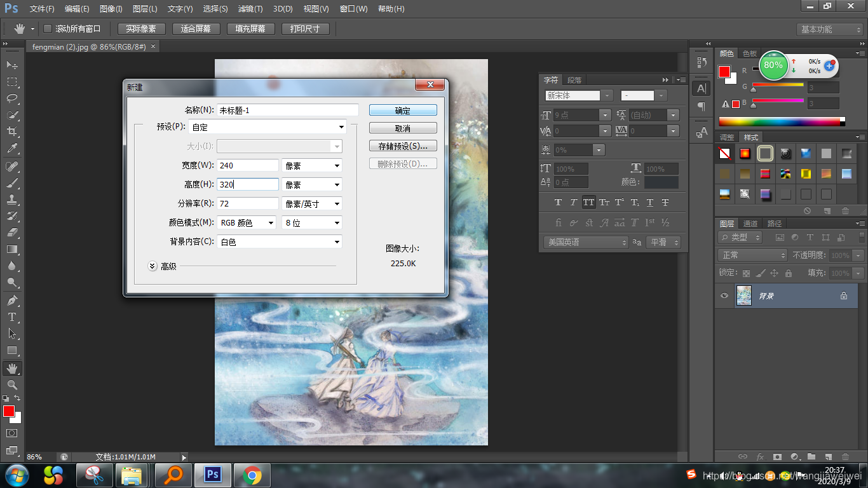The image size is (868, 488).
Task: Select the Eraser tool
Action: [x=12, y=233]
